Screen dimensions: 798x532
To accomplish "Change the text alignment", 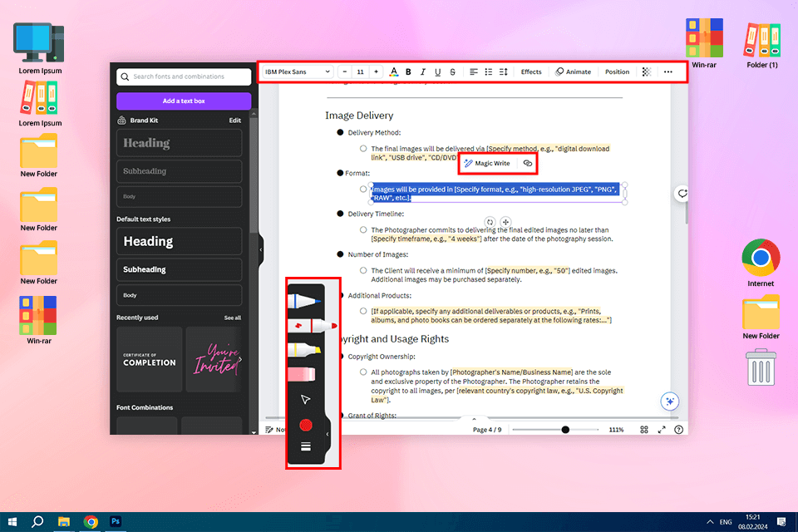I will click(473, 71).
